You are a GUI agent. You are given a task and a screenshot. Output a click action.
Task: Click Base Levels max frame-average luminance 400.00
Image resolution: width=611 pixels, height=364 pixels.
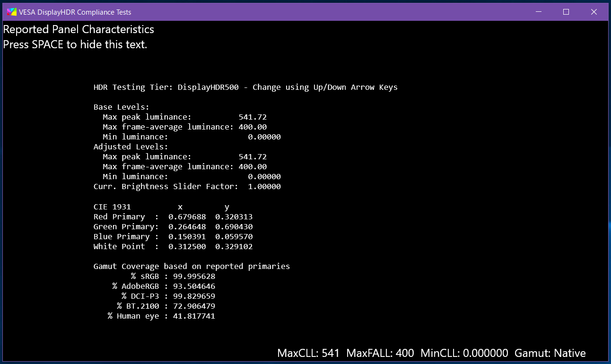(253, 127)
